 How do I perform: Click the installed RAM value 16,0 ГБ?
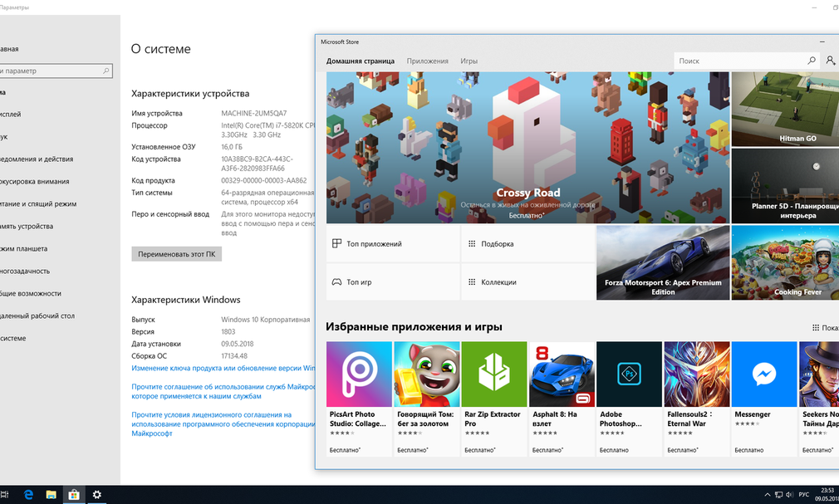(x=232, y=147)
